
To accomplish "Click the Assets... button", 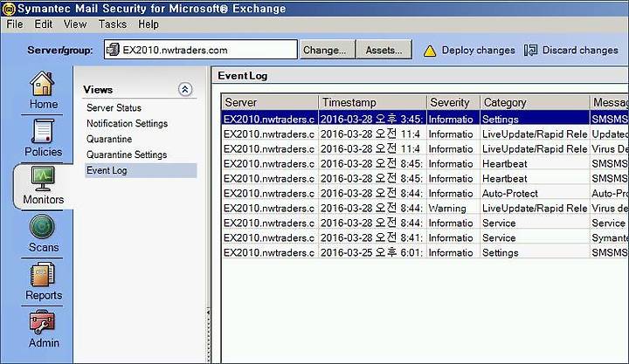I will (384, 50).
